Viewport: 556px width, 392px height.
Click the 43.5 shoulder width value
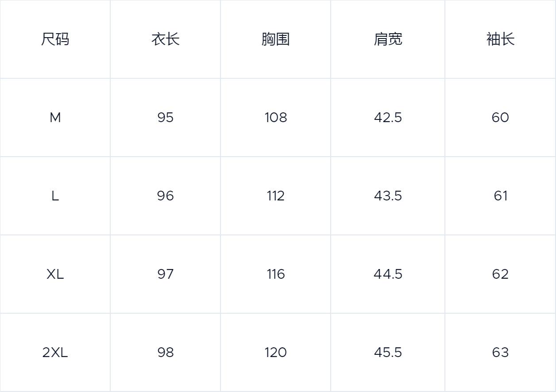(388, 196)
